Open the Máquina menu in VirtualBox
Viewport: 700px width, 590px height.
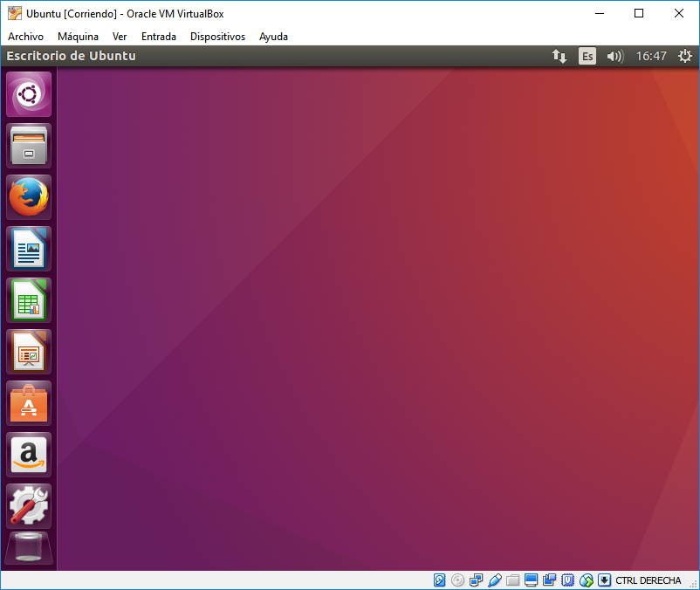click(x=78, y=37)
